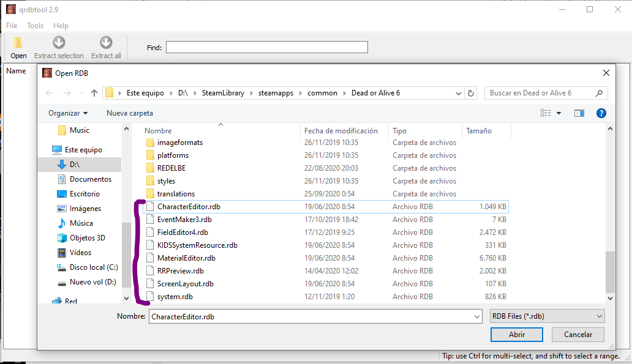Click the Open folder icon in qrdbtool toolbar
632x364 pixels.
18,43
